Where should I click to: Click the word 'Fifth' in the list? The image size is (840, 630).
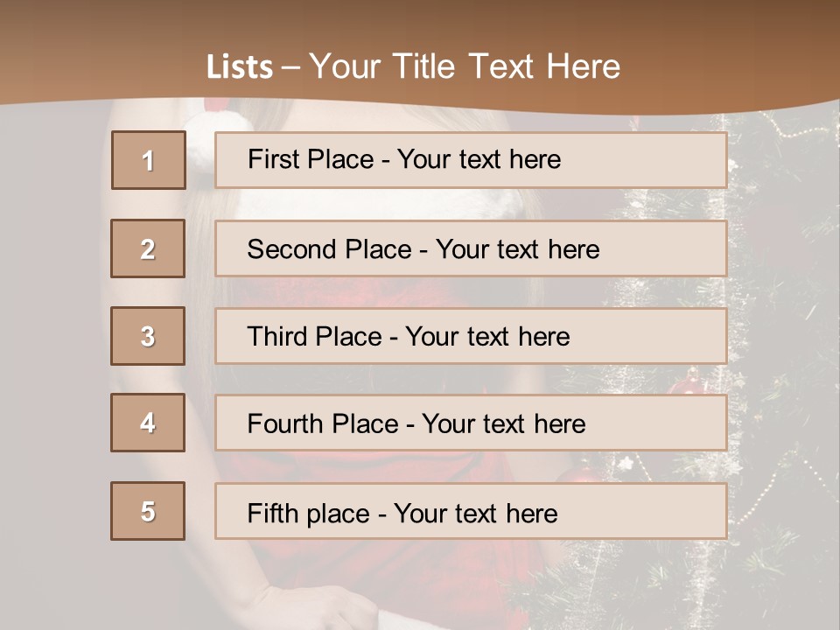273,513
